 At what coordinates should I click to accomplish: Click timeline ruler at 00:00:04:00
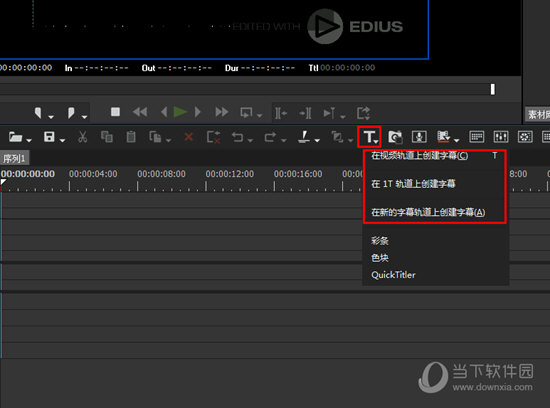point(93,174)
